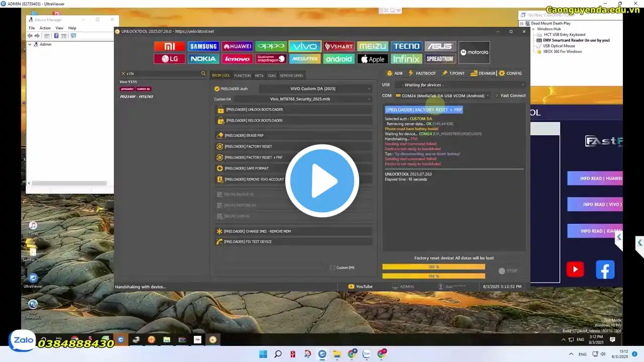Image resolution: width=644 pixels, height=362 pixels.
Task: Click the upper 100% progress bar
Action: (x=434, y=267)
